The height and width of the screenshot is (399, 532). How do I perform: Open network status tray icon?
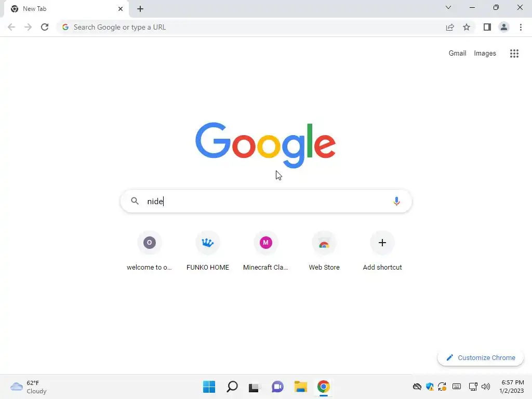tap(473, 387)
